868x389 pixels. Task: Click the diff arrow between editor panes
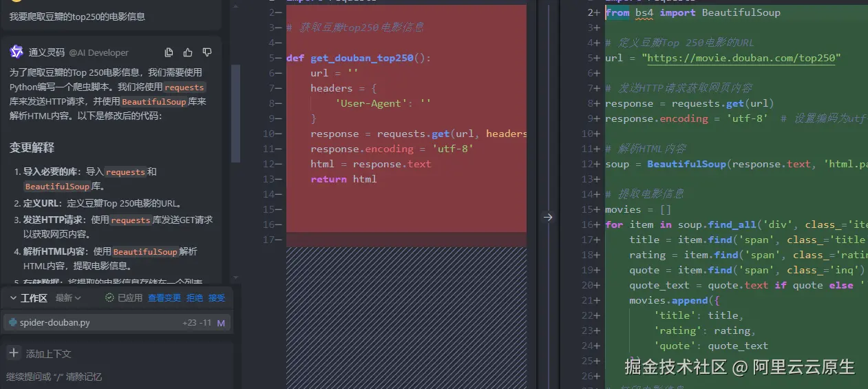point(548,217)
